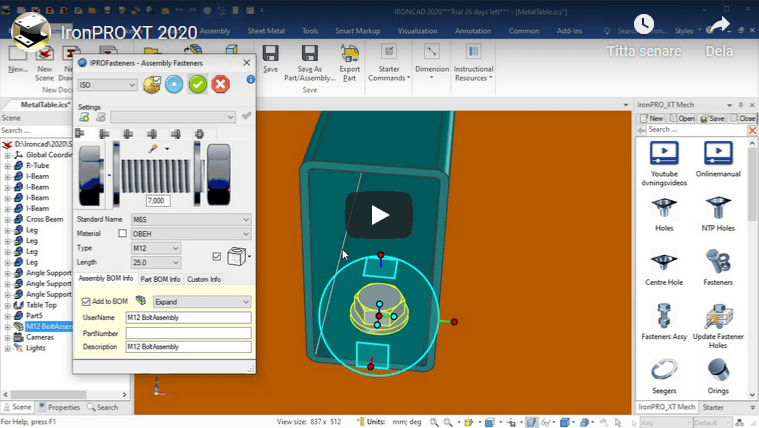Play the video with the center play button
The image size is (759, 428).
pyautogui.click(x=379, y=214)
